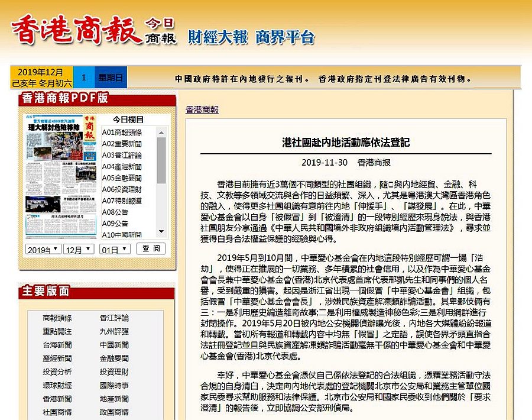Select A05金融要聞 in today's column list

tap(122, 178)
